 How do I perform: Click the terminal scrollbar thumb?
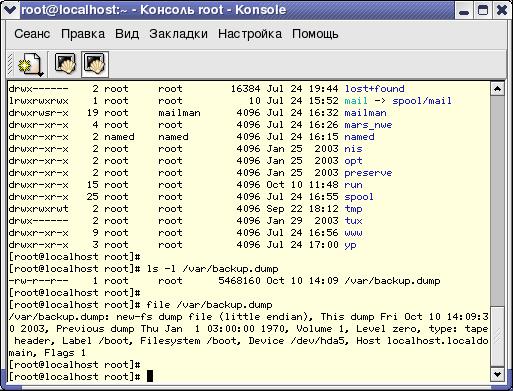497,335
